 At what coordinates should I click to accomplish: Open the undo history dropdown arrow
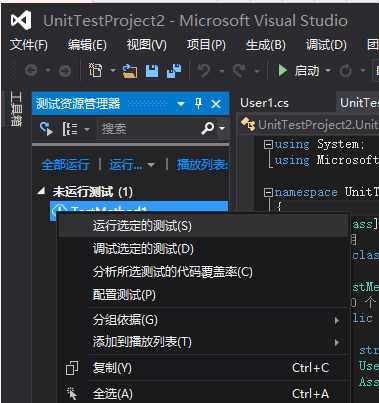tap(221, 71)
